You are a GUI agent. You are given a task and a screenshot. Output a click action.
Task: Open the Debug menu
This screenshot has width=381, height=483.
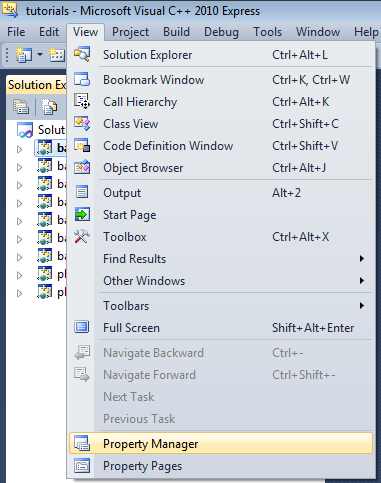tap(221, 32)
